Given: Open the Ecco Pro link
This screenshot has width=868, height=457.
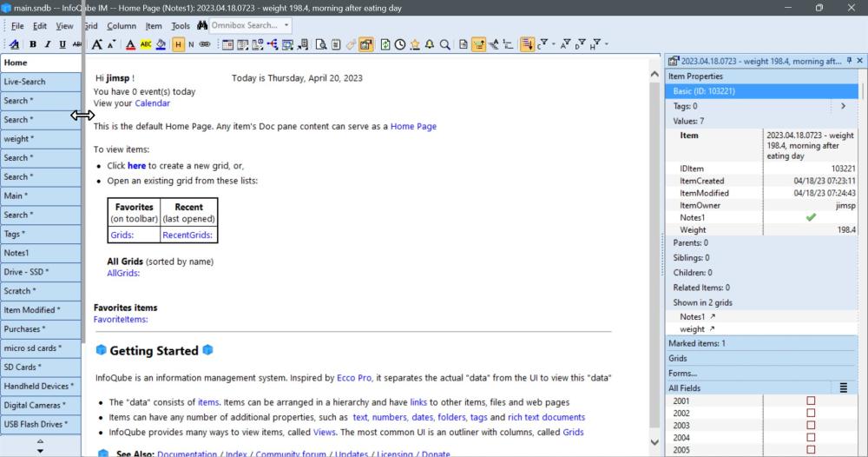Looking at the screenshot, I should click(354, 378).
